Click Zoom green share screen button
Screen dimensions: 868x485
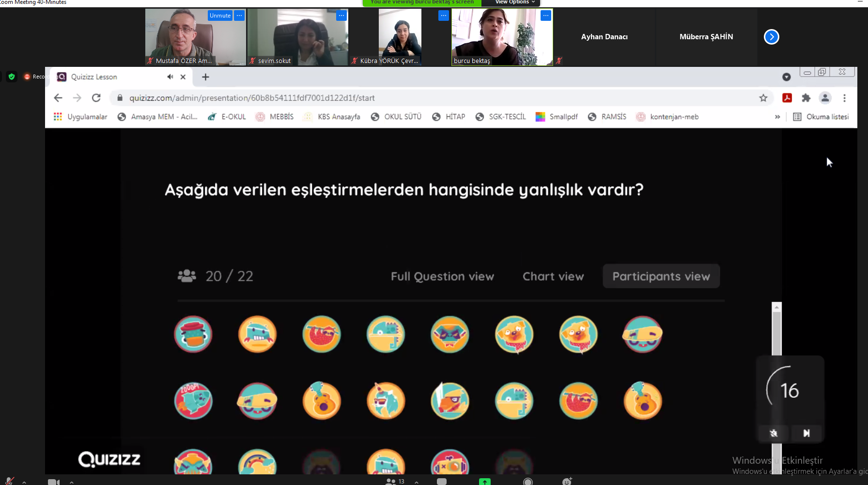click(485, 482)
